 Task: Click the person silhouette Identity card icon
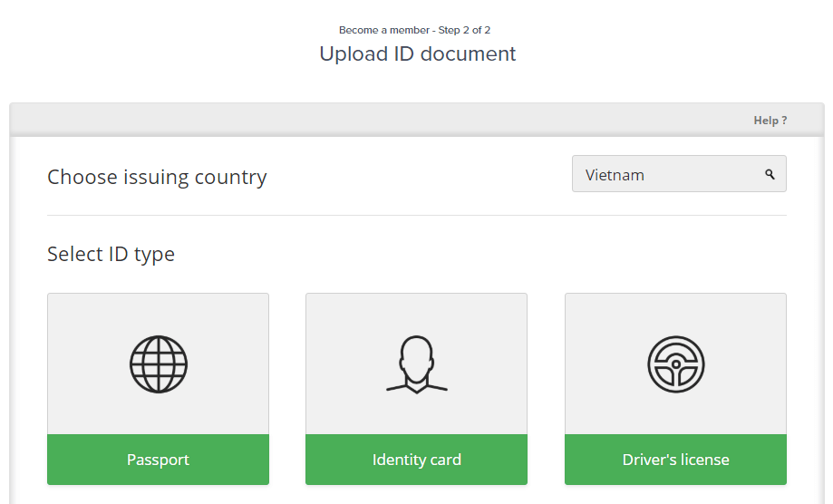tap(417, 364)
